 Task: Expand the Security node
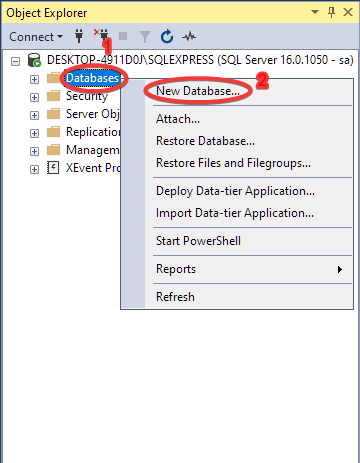(x=34, y=97)
